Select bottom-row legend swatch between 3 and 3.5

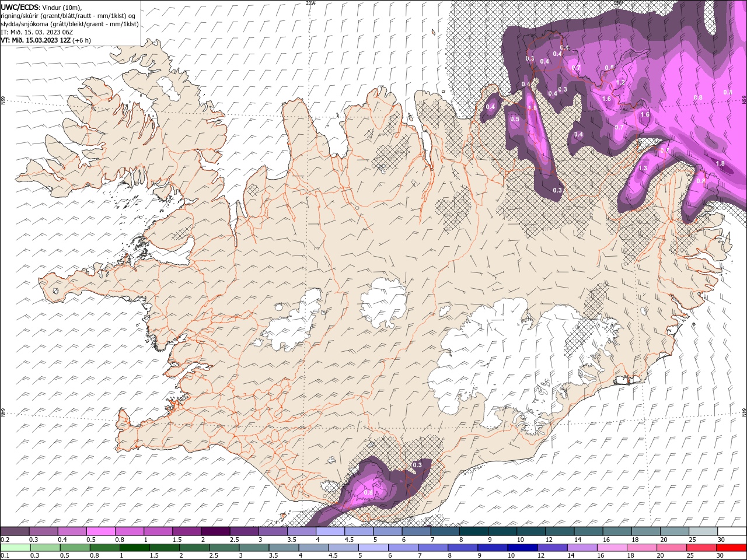[254, 548]
